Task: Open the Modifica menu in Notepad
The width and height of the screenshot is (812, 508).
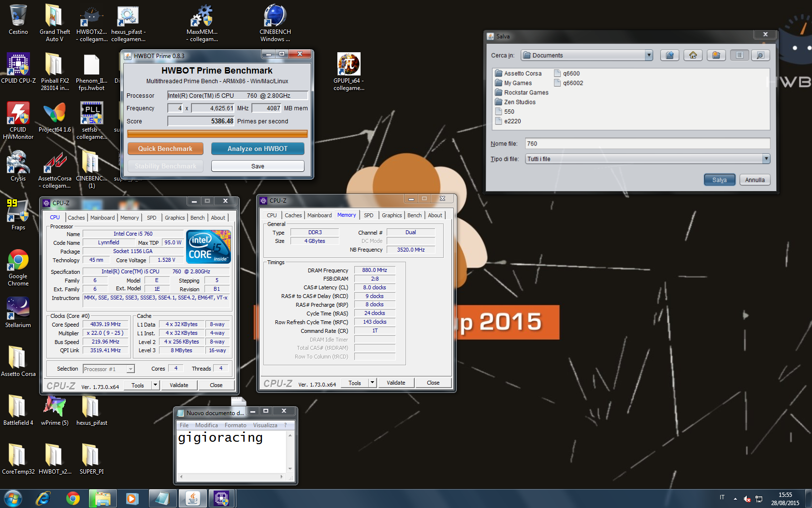Action: [x=206, y=425]
